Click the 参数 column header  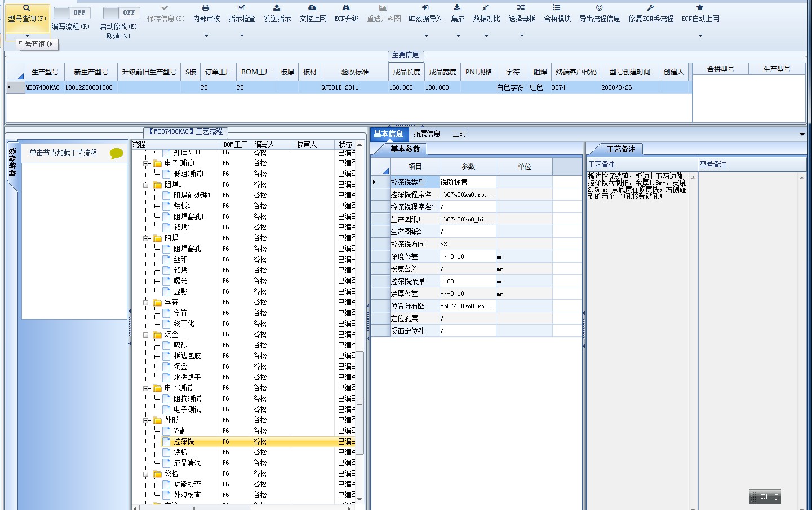[x=468, y=167]
